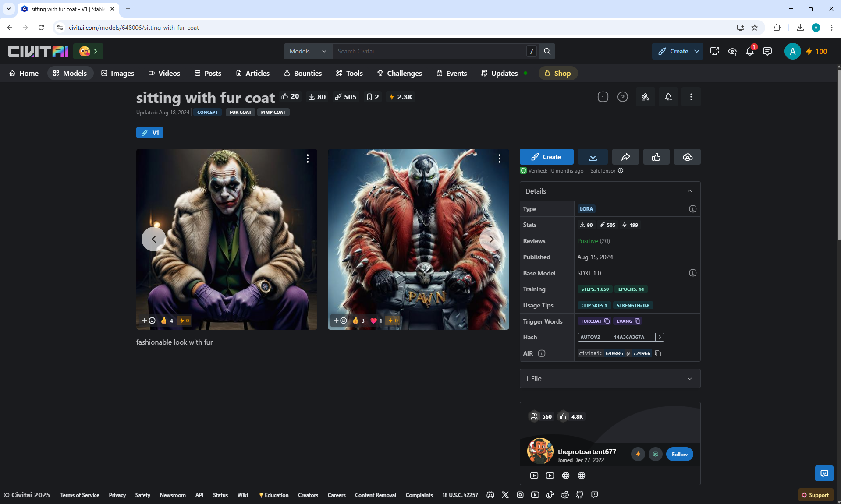The height and width of the screenshot is (504, 841).
Task: Expand the 1 File section
Action: (x=610, y=378)
